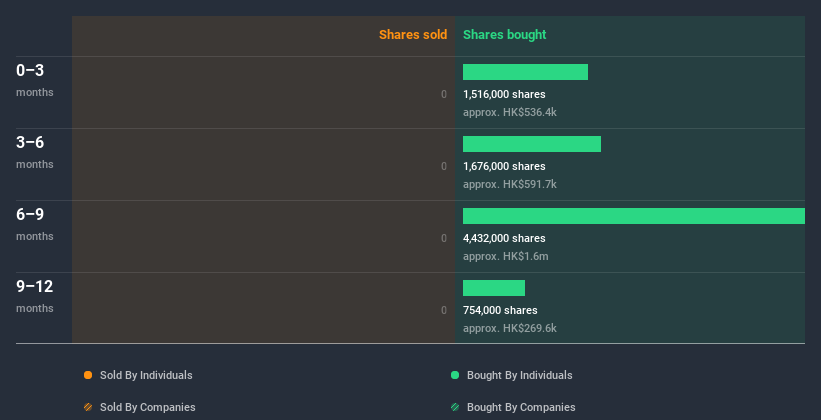Image resolution: width=821 pixels, height=420 pixels.
Task: Click the 0 sold value in 3–6 months row
Action: (444, 167)
